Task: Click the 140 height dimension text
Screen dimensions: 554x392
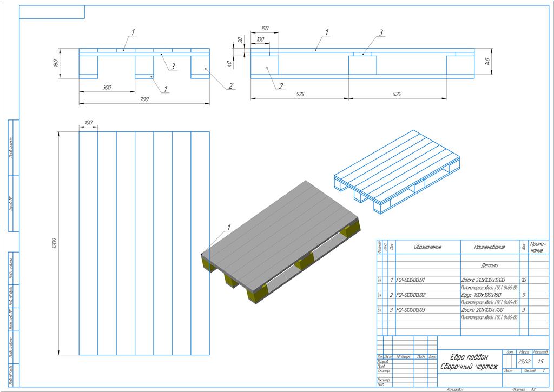Action: click(487, 62)
